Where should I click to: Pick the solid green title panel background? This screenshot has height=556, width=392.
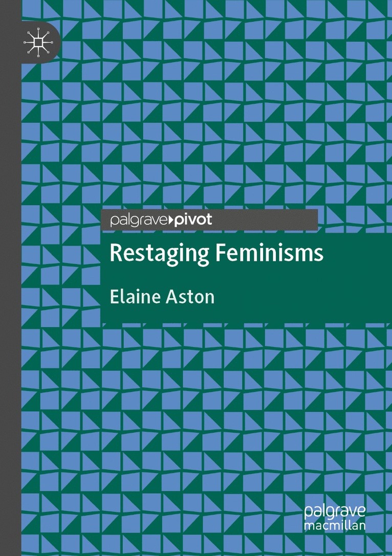pyautogui.click(x=307, y=302)
